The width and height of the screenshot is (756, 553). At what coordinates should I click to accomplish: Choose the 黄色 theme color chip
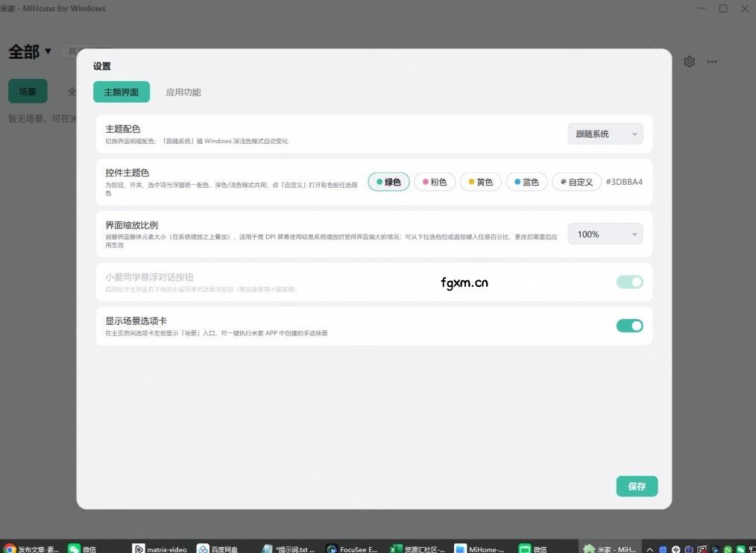[481, 182]
